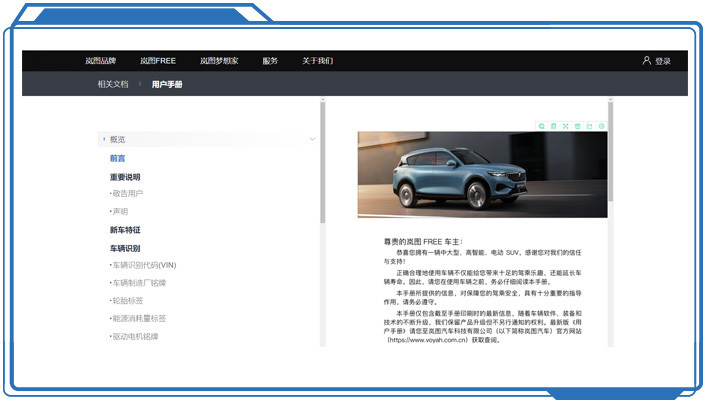The width and height of the screenshot is (706, 402).
Task: Click the green print icon next to fullscreen
Action: point(578,126)
